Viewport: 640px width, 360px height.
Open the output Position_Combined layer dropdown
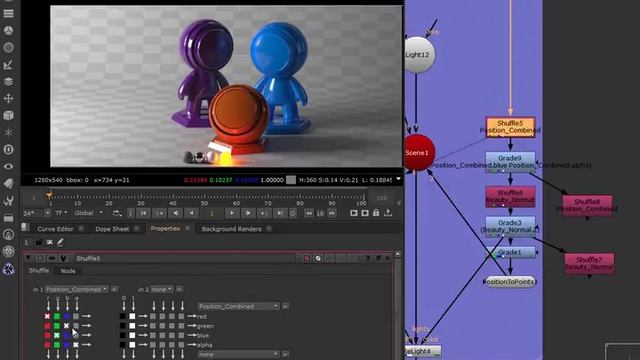coord(239,306)
